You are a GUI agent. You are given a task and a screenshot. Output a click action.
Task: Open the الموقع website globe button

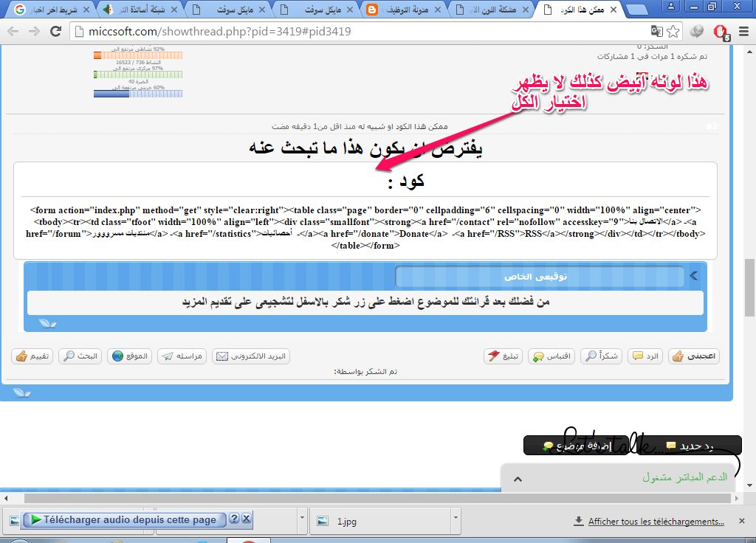tap(130, 356)
